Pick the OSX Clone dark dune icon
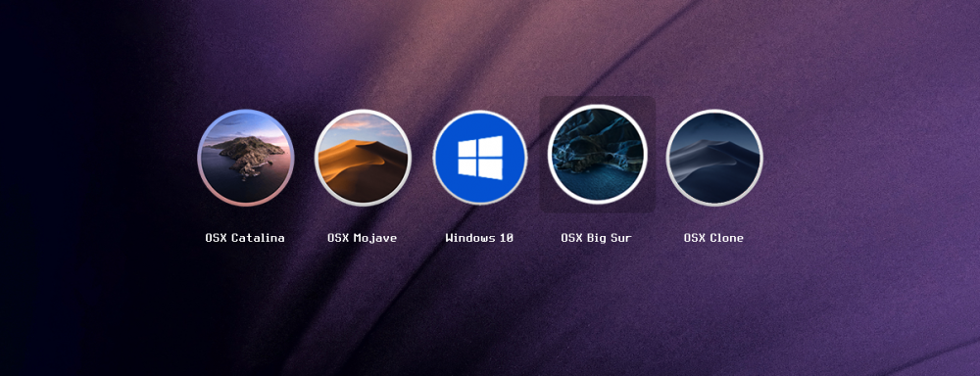This screenshot has height=376, width=980. (x=714, y=158)
